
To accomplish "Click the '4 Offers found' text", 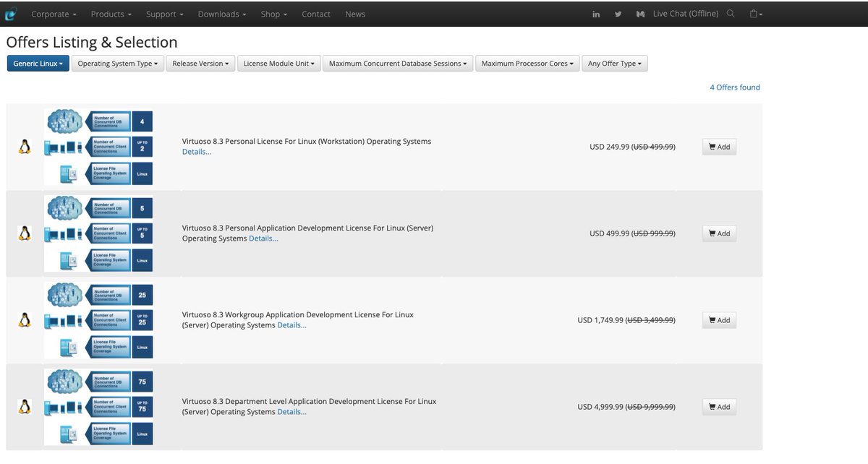I will click(x=735, y=87).
